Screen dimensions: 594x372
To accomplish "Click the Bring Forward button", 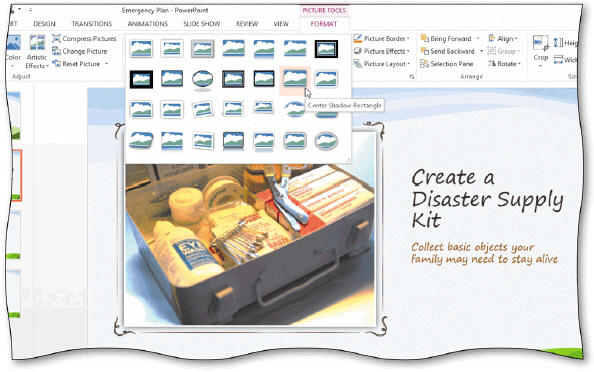I will coord(446,38).
